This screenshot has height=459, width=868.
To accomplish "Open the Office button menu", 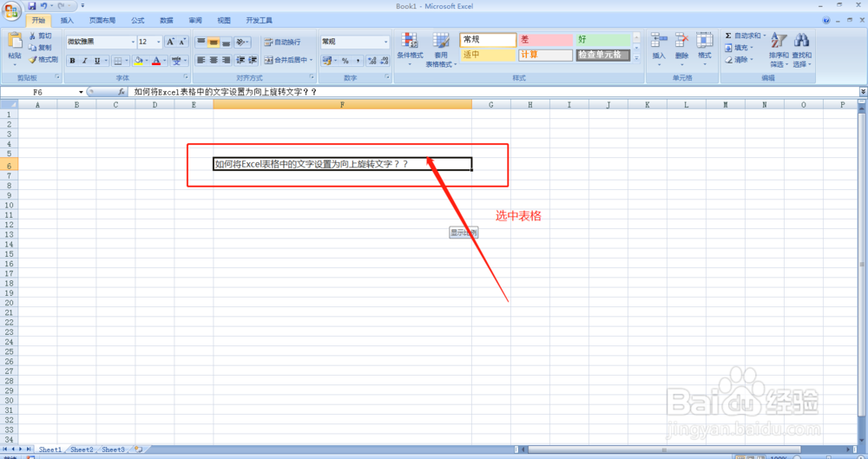I will click(11, 10).
